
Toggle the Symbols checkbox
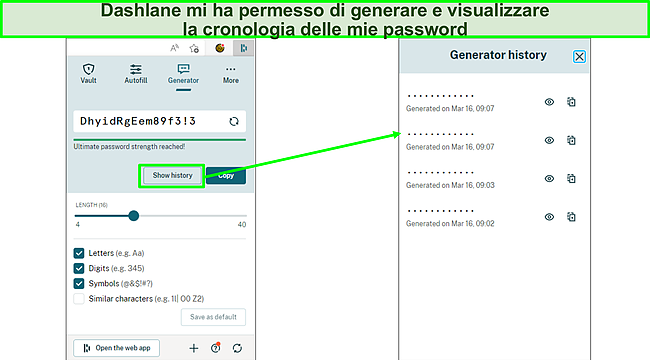[x=79, y=284]
